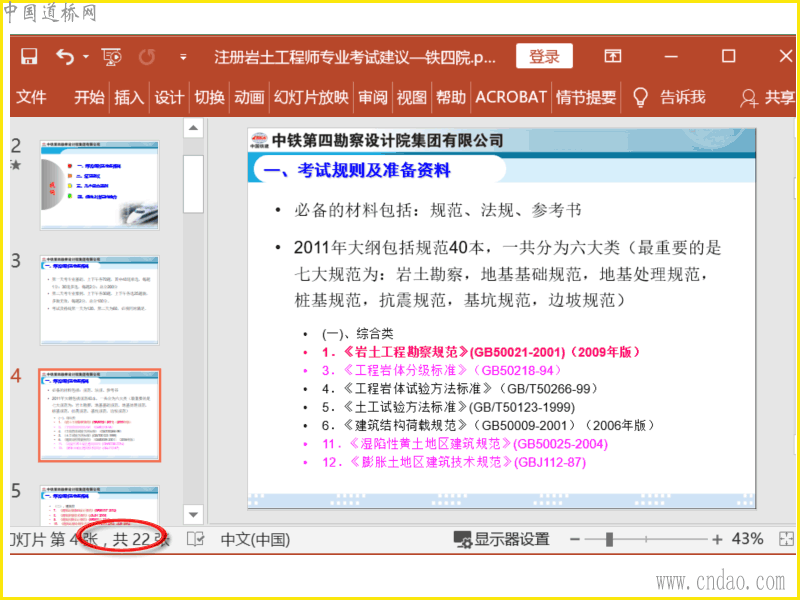This screenshot has height=600, width=800.
Task: Start slideshow from beginning icon
Action: point(111,57)
